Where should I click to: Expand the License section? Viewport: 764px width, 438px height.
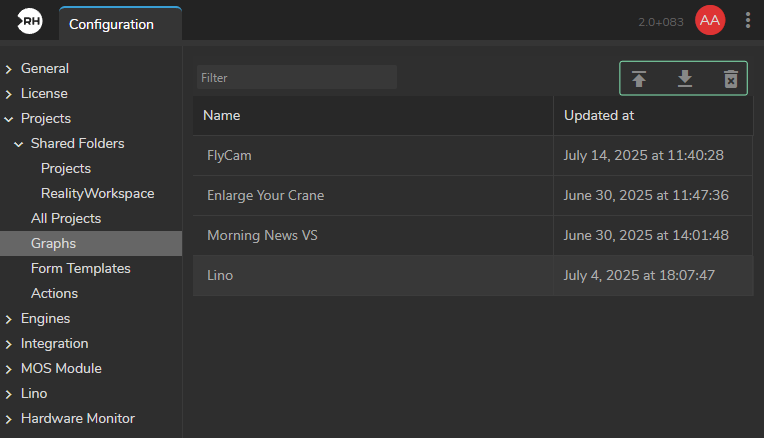tap(9, 94)
